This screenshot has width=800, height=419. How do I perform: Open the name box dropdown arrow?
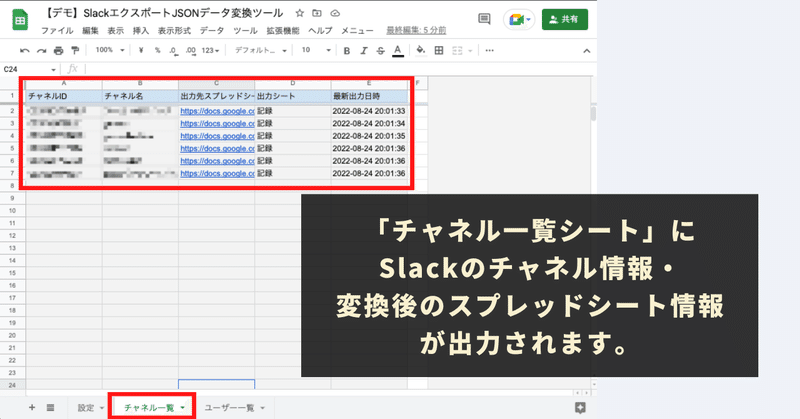(53, 69)
